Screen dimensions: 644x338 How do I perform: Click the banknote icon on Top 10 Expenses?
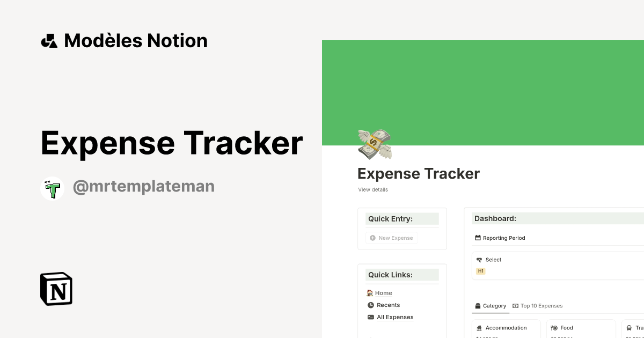point(516,306)
